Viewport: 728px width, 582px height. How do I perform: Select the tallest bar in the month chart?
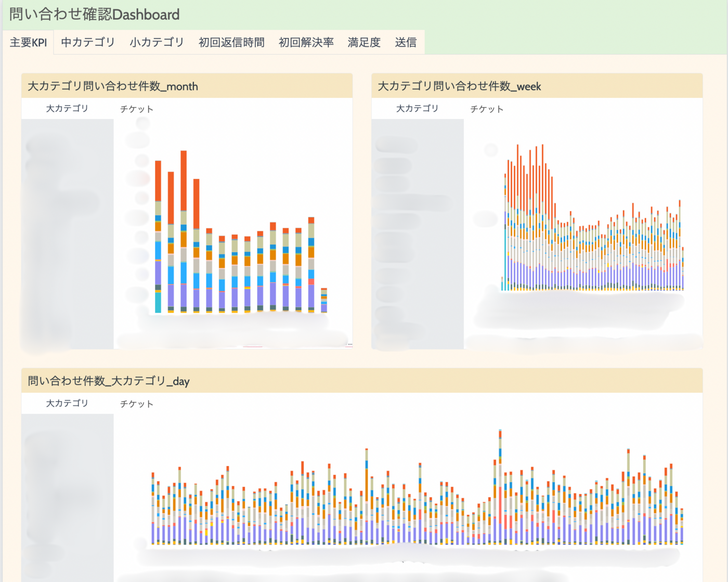point(184,231)
